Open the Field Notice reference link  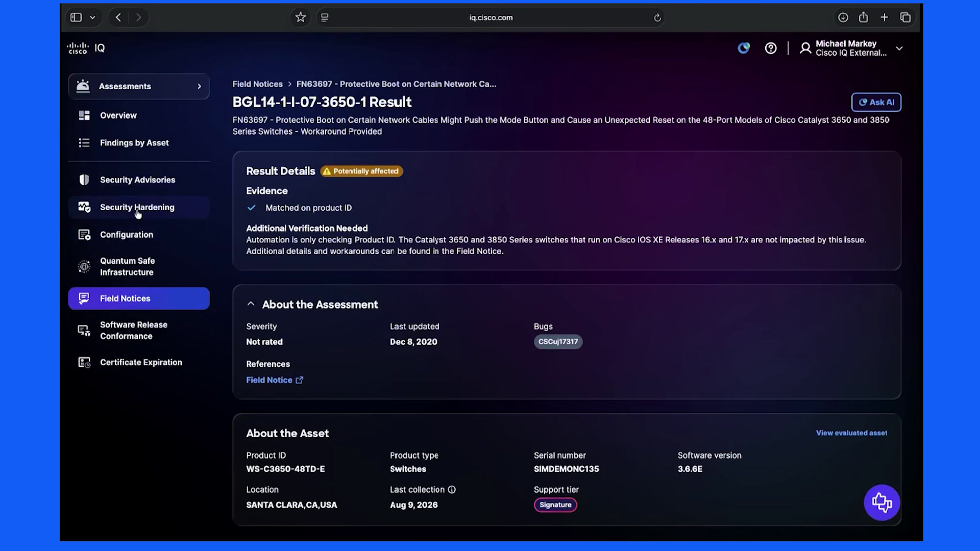(x=275, y=380)
